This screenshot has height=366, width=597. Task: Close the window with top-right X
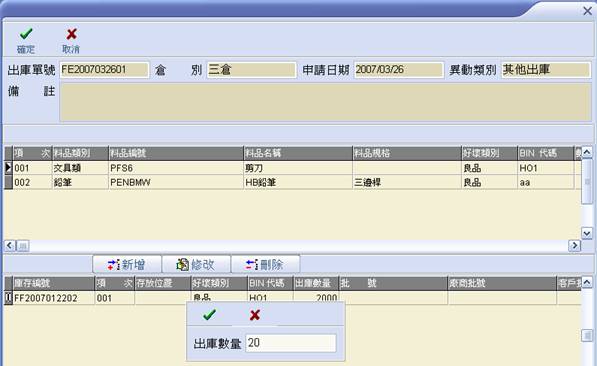(x=587, y=11)
